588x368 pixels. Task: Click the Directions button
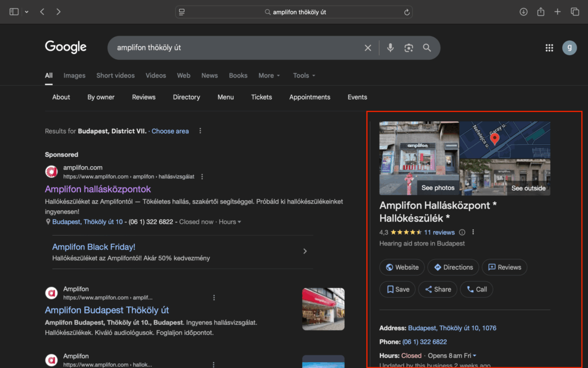tap(454, 267)
